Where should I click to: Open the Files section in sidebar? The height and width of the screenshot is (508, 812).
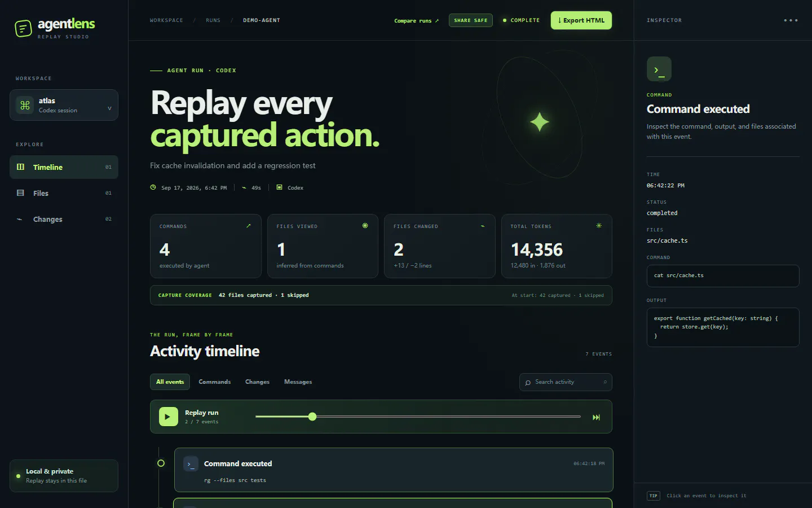click(64, 193)
